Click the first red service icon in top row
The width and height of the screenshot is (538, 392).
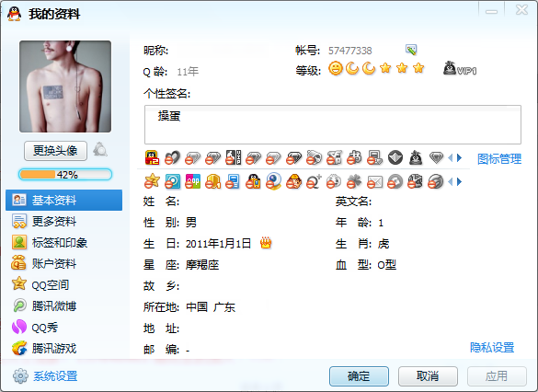pyautogui.click(x=152, y=157)
